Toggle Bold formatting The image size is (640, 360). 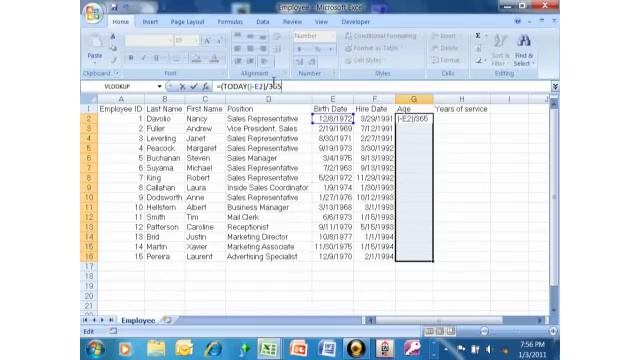point(131,59)
